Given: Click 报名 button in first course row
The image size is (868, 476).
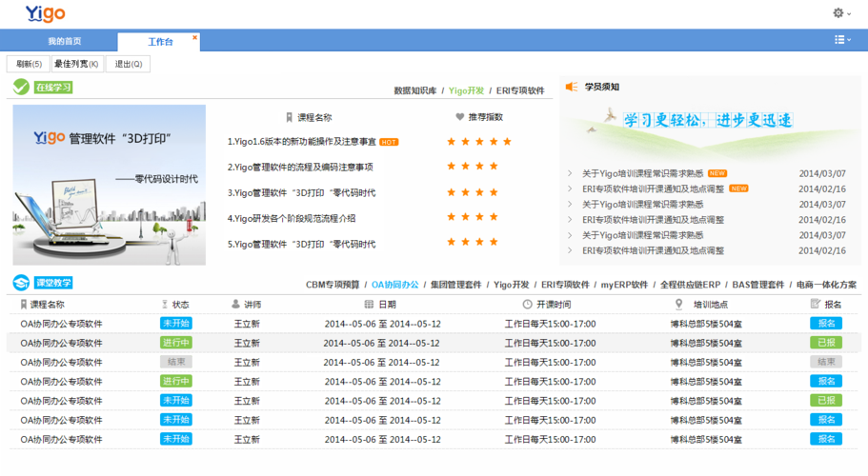Looking at the screenshot, I should pyautogui.click(x=826, y=324).
